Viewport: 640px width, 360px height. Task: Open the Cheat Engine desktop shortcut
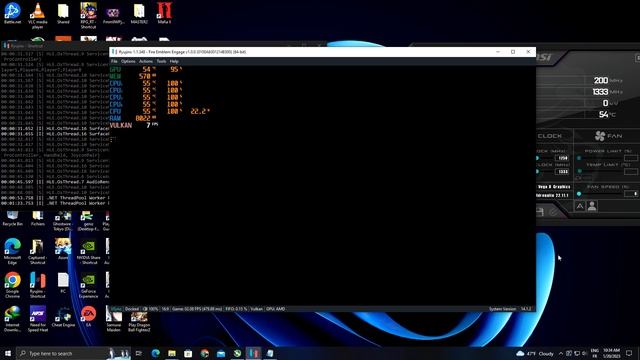coord(63,317)
